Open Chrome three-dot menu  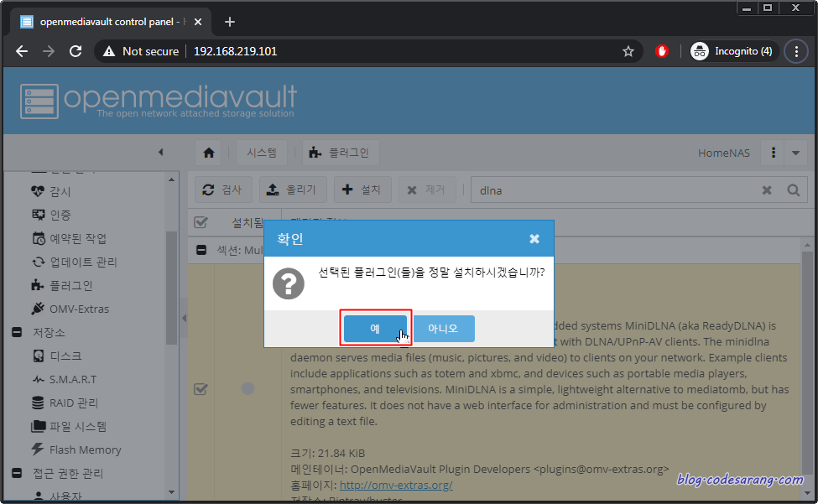coord(796,51)
